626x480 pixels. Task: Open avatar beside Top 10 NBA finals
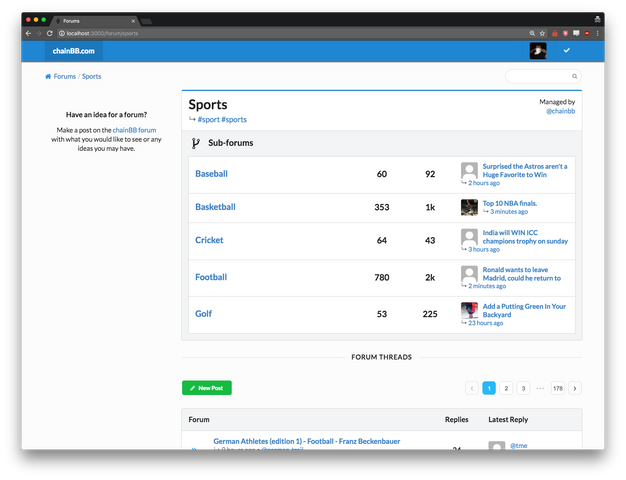469,207
